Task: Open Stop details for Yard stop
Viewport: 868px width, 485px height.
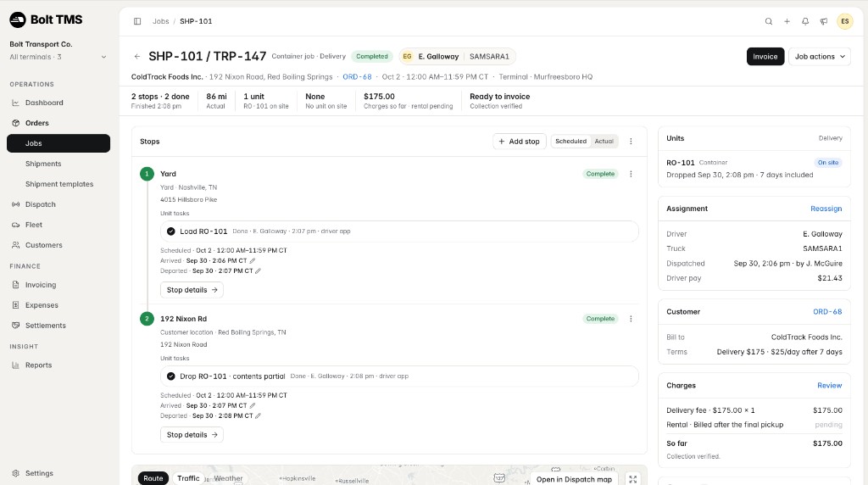Action: pos(192,290)
